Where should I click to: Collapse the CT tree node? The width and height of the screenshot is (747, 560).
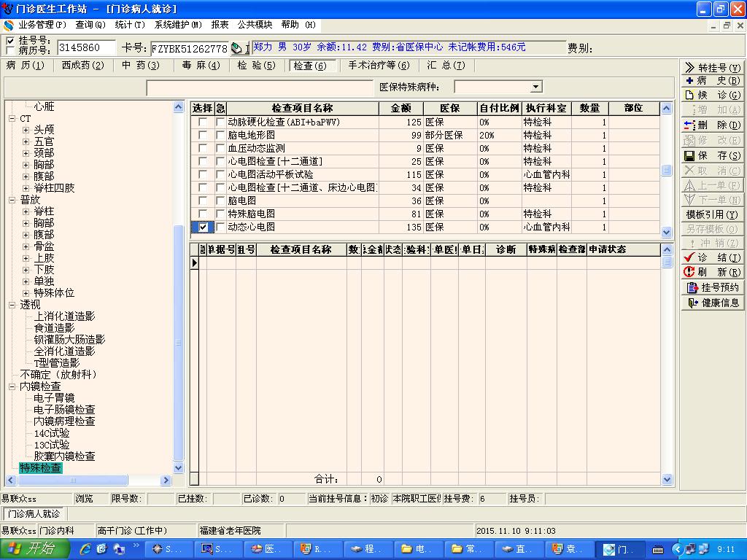pos(12,119)
